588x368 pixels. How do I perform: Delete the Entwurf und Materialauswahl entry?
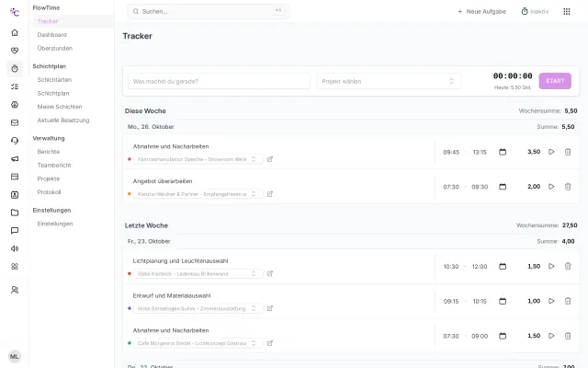click(568, 301)
